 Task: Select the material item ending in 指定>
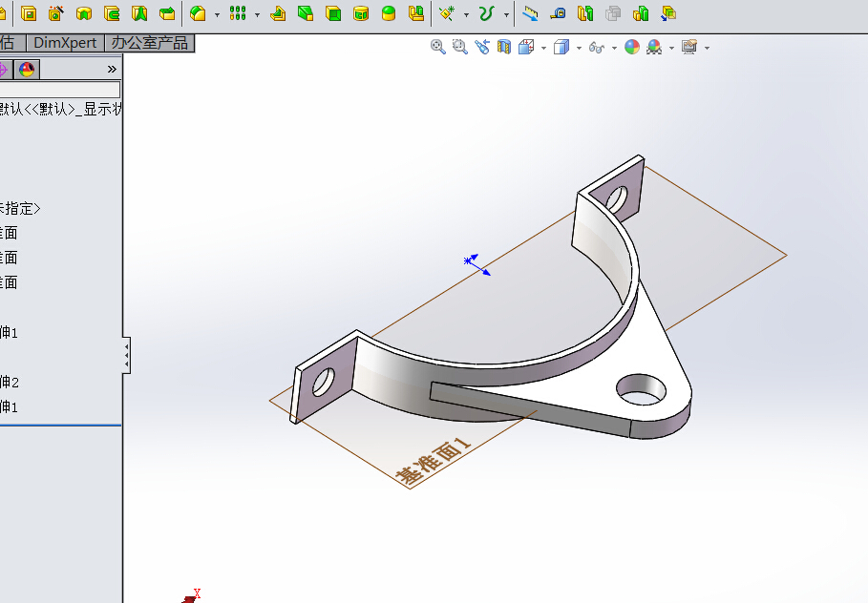20,209
